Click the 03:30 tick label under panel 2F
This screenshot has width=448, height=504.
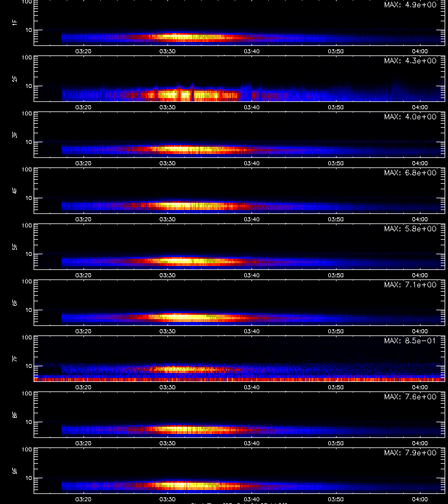click(x=167, y=107)
